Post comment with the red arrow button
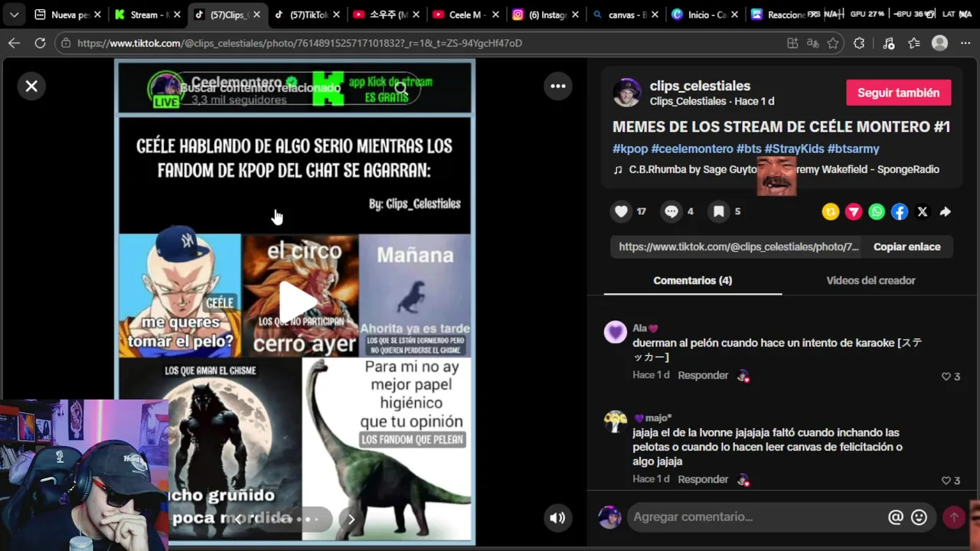Image resolution: width=980 pixels, height=551 pixels. click(954, 517)
